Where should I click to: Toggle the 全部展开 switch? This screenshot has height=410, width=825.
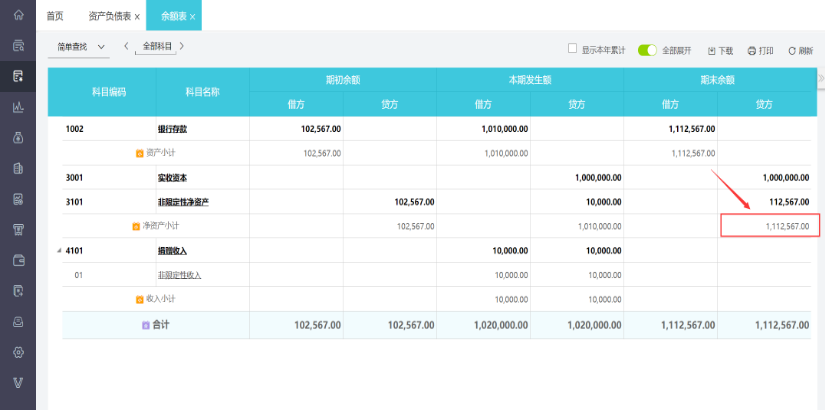click(647, 50)
